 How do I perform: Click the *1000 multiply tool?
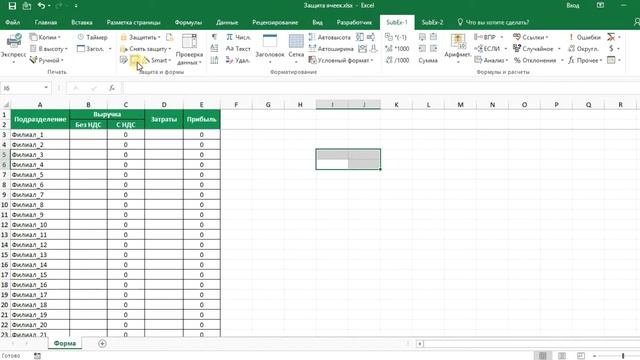pyautogui.click(x=397, y=49)
